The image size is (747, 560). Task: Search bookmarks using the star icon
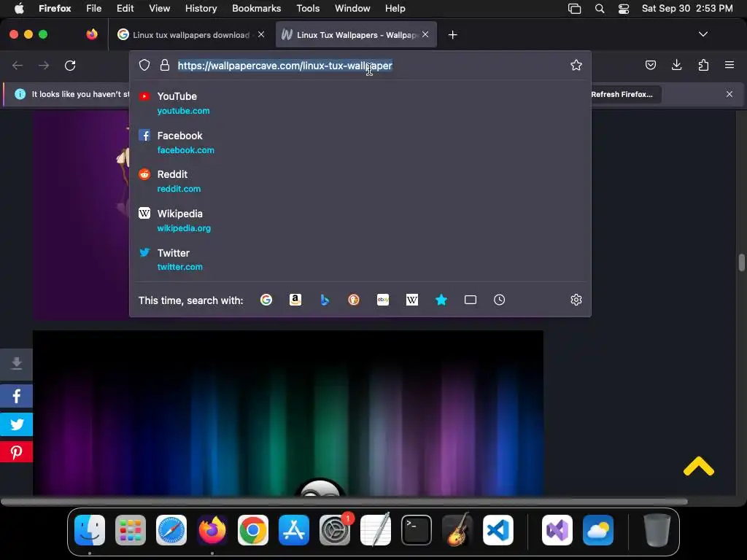point(441,300)
